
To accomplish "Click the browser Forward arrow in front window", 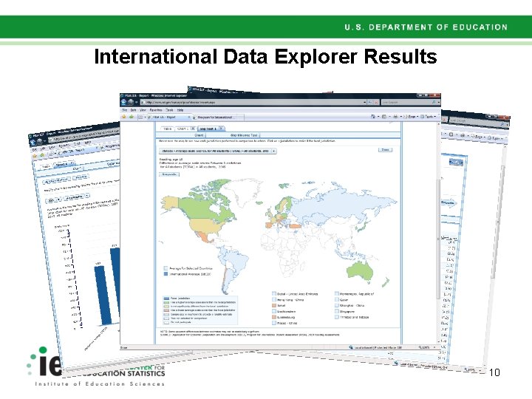I will (130, 102).
